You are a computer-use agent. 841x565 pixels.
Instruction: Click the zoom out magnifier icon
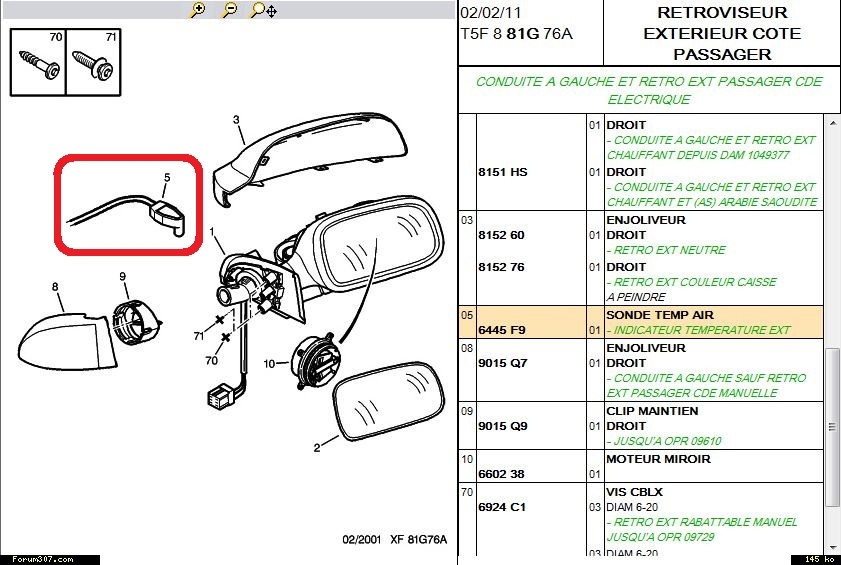[229, 10]
